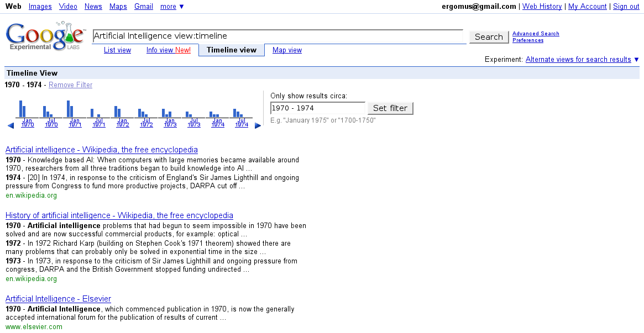The height and width of the screenshot is (333, 644).
Task: Click www.elsevier.com green URL text
Action: pyautogui.click(x=34, y=327)
